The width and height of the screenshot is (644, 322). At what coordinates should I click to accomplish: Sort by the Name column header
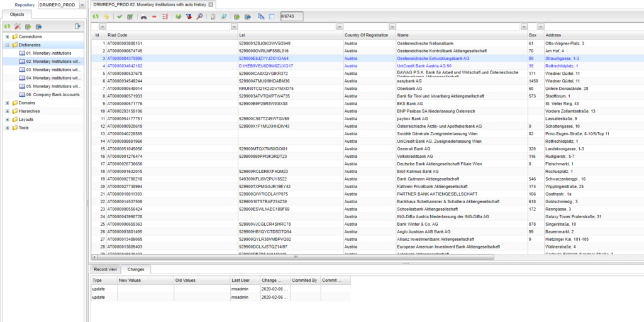[462, 35]
